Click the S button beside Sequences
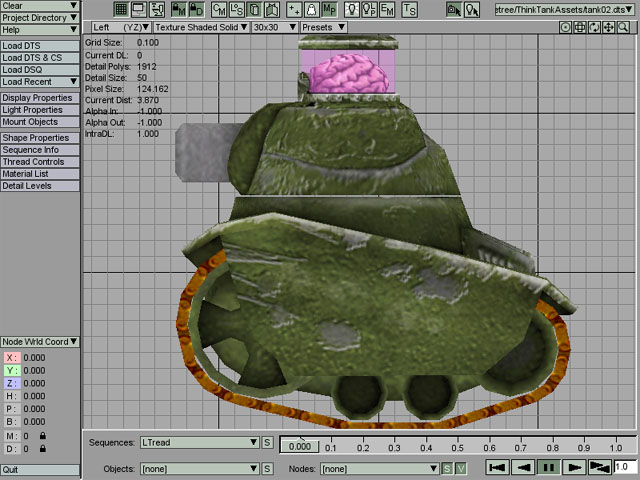 [x=267, y=442]
